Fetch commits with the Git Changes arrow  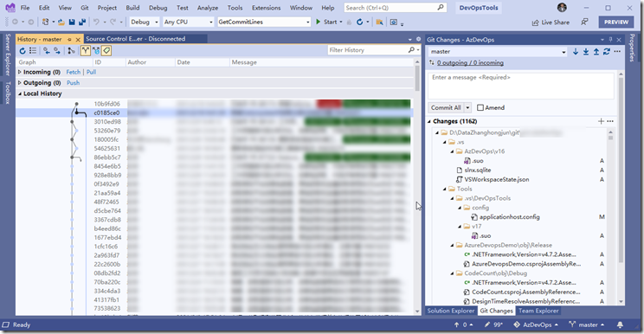click(576, 51)
